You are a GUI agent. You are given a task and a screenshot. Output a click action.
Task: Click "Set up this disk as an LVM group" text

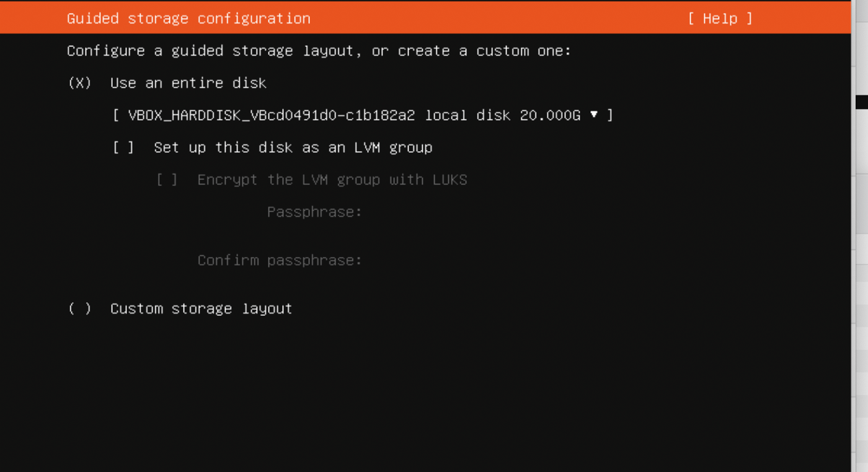click(293, 147)
